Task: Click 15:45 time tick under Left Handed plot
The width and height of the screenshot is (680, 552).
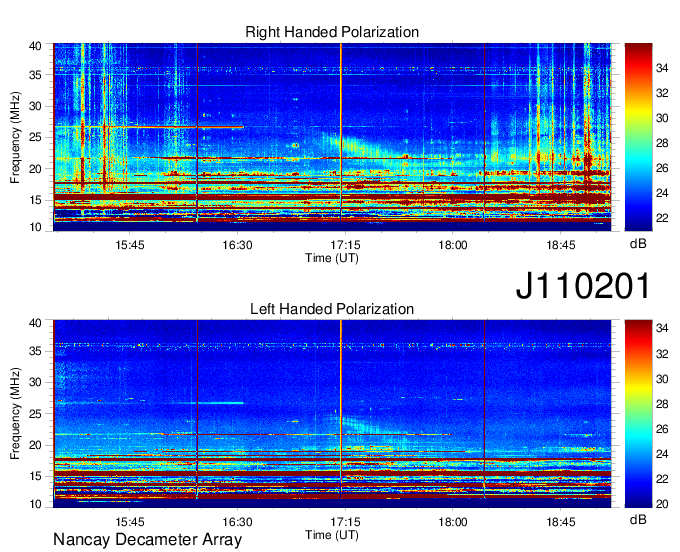Action: pos(130,522)
